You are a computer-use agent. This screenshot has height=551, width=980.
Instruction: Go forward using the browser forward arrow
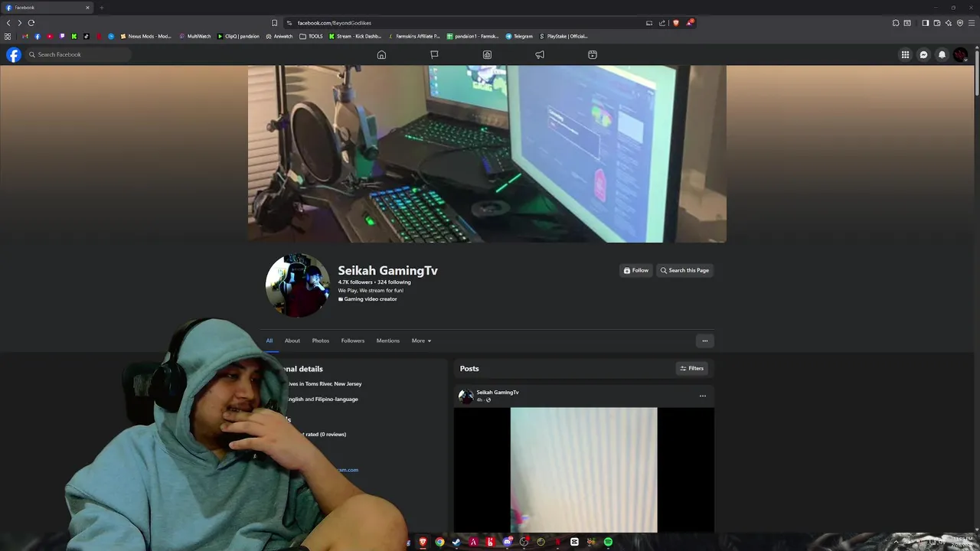click(20, 23)
